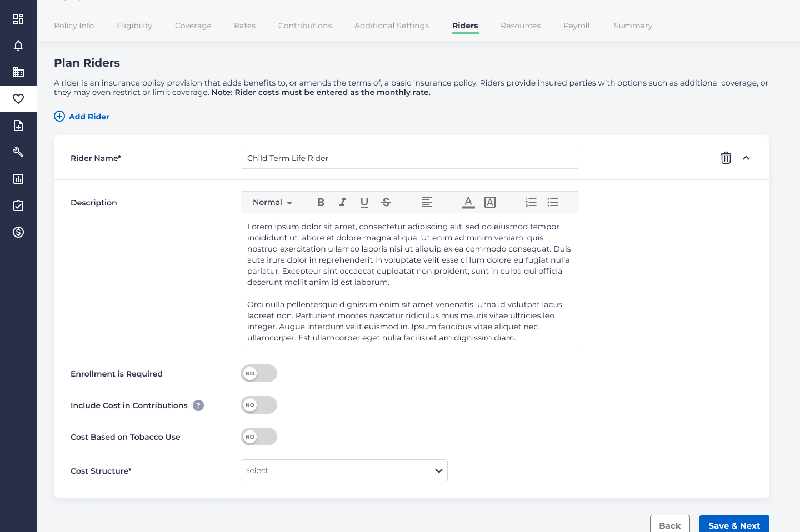The width and height of the screenshot is (800, 532).
Task: Switch to the Contributions tab
Action: [305, 26]
